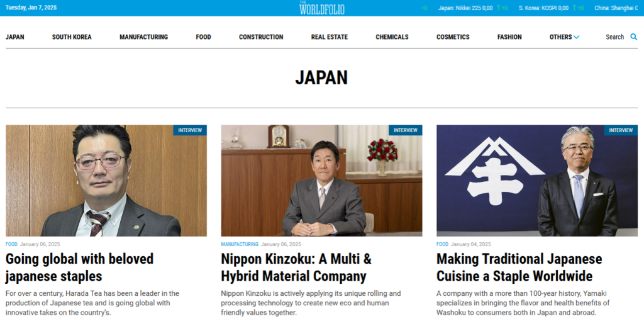Open the Construction menu item
This screenshot has width=644, height=326.
[x=261, y=37]
